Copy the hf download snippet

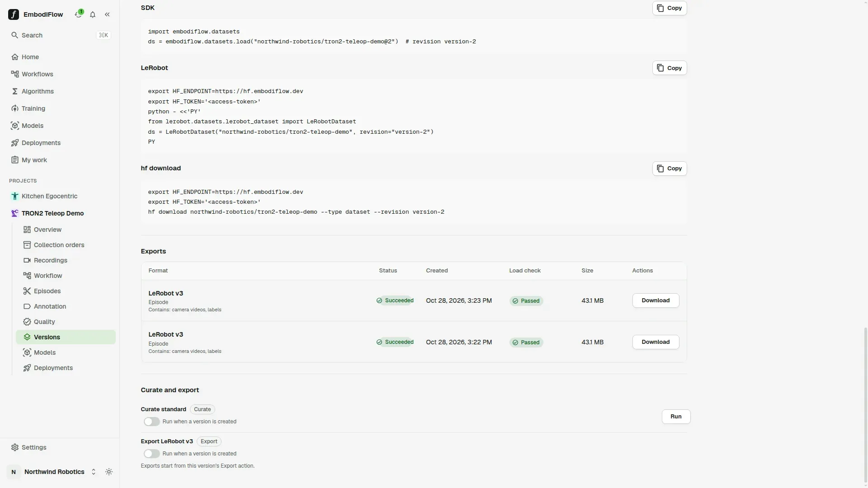click(x=669, y=169)
